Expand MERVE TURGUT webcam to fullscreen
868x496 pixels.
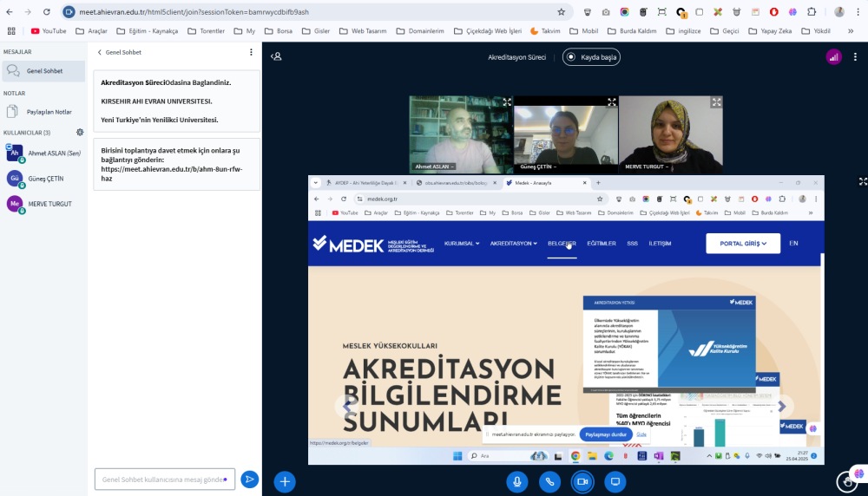coord(716,102)
